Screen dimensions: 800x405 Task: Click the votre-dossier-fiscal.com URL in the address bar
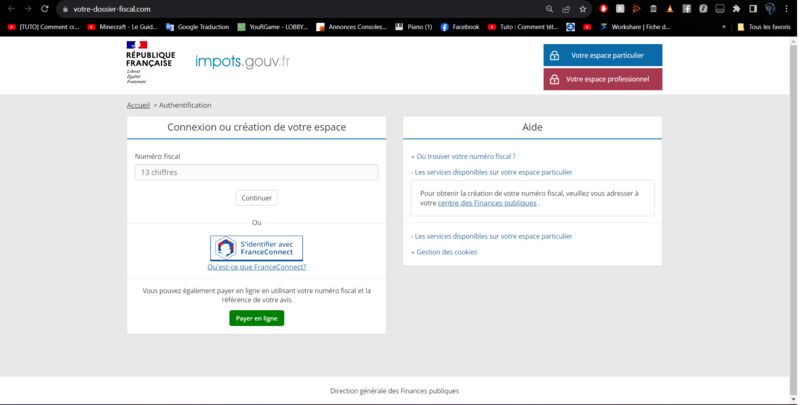point(112,9)
